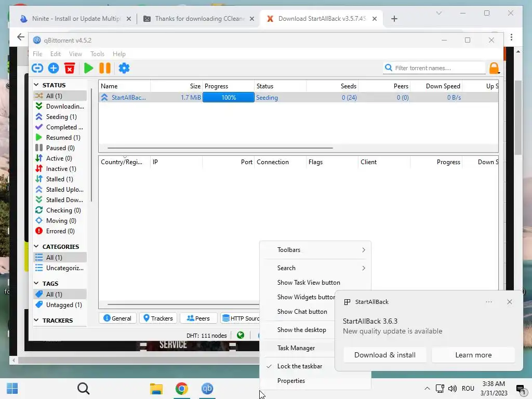Screen dimensions: 532x399
Task: Select Checking (0) status filter
Action: 60,210
